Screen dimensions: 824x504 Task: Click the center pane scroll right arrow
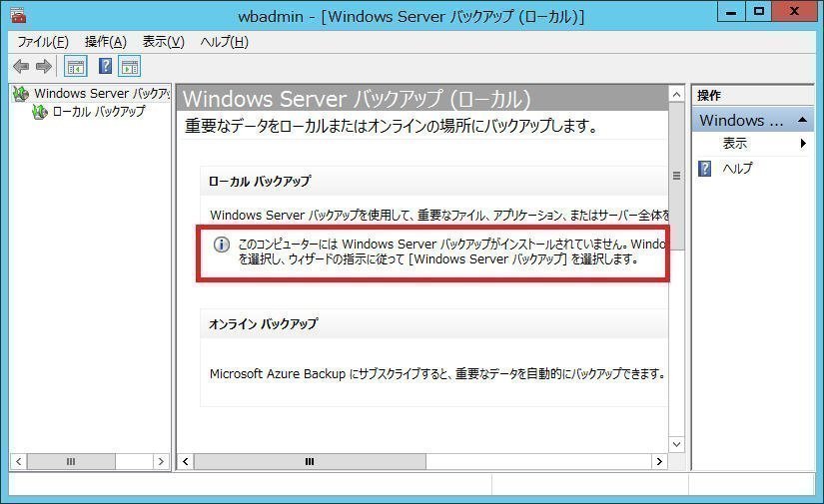pos(659,461)
